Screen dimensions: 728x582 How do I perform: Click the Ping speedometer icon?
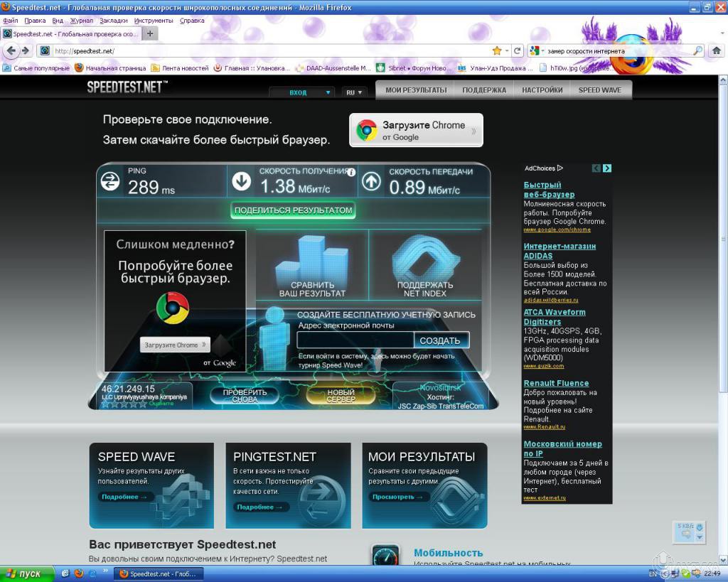[109, 181]
